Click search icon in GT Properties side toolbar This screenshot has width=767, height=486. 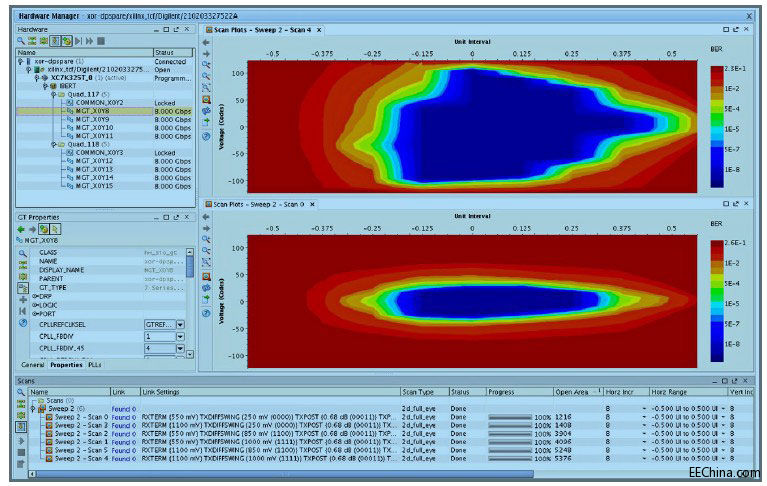tap(23, 253)
